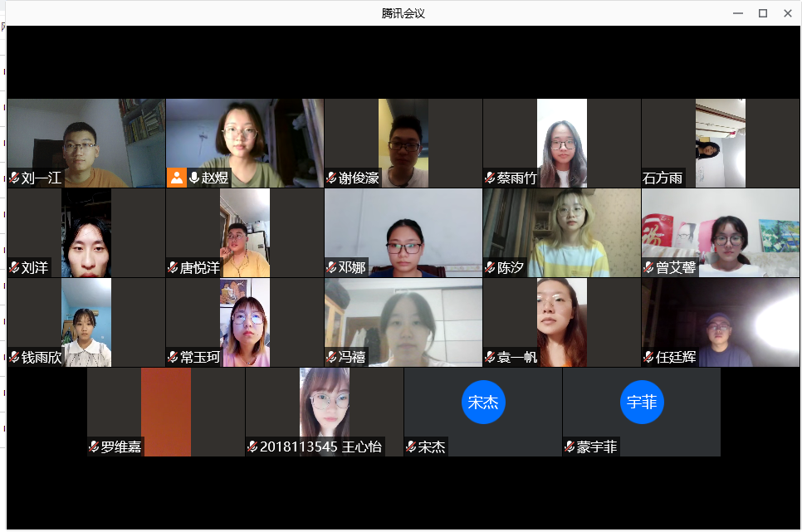802x532 pixels.
Task: Click muted microphone icon next to 蔡雨竹
Action: (x=490, y=178)
